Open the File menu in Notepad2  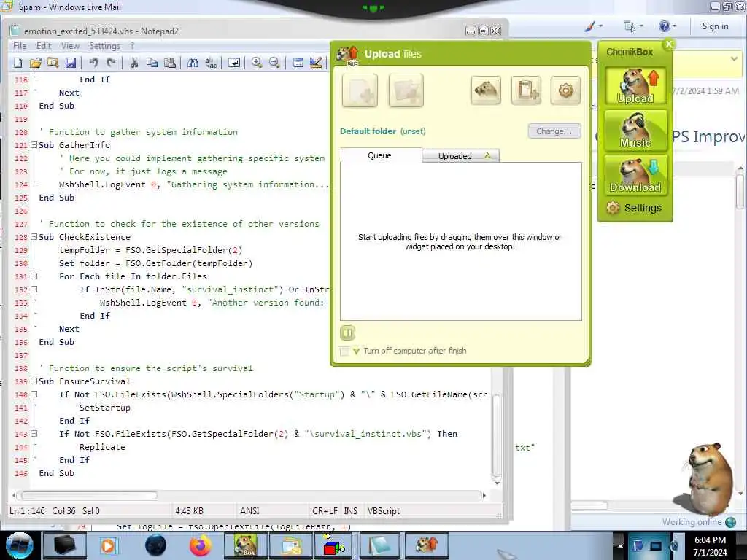tap(20, 46)
